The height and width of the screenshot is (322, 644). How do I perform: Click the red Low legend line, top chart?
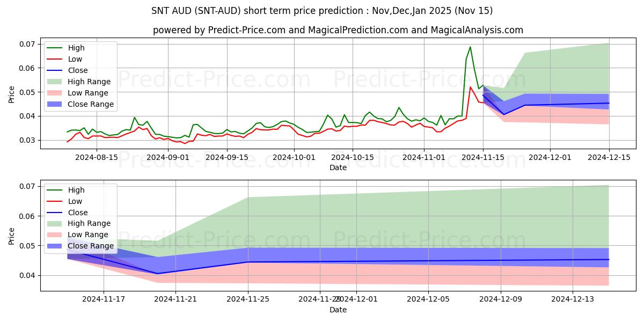click(x=56, y=60)
